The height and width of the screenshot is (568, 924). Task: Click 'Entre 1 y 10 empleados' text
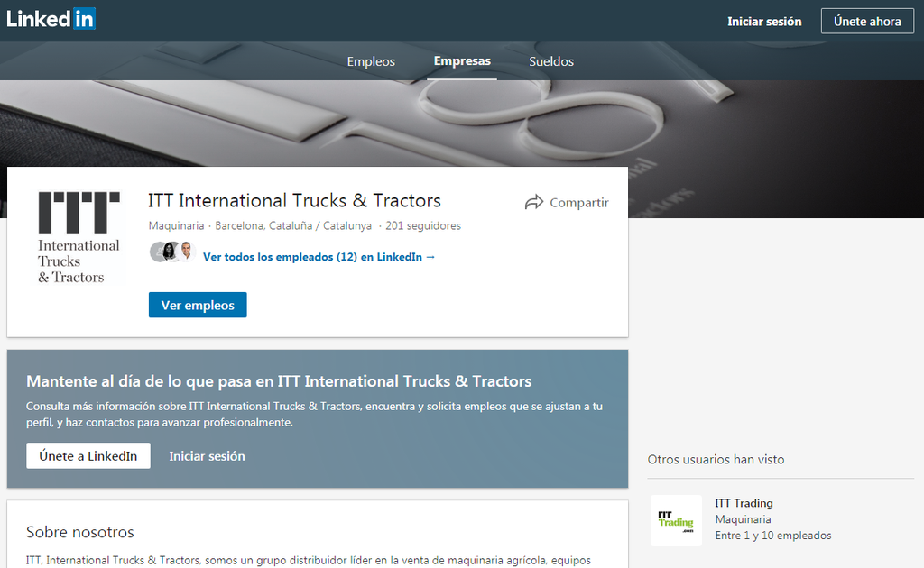(773, 536)
